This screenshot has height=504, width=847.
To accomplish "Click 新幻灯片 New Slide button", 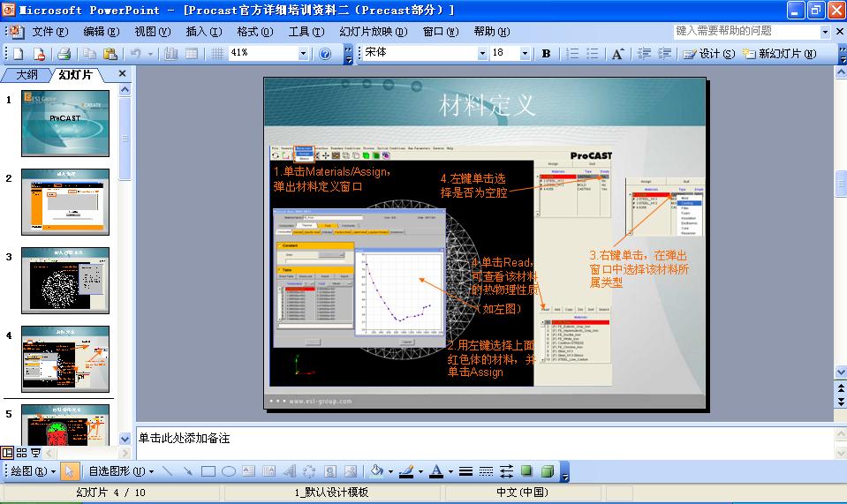I will (779, 54).
